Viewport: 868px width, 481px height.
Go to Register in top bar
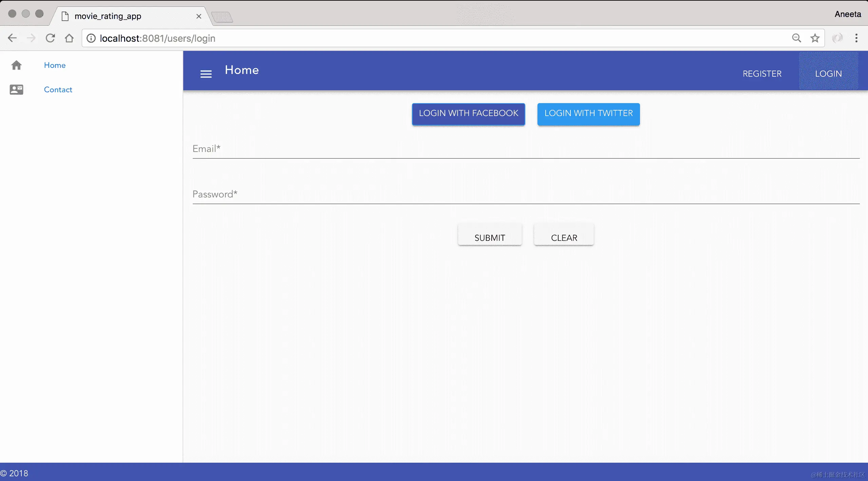coord(762,74)
